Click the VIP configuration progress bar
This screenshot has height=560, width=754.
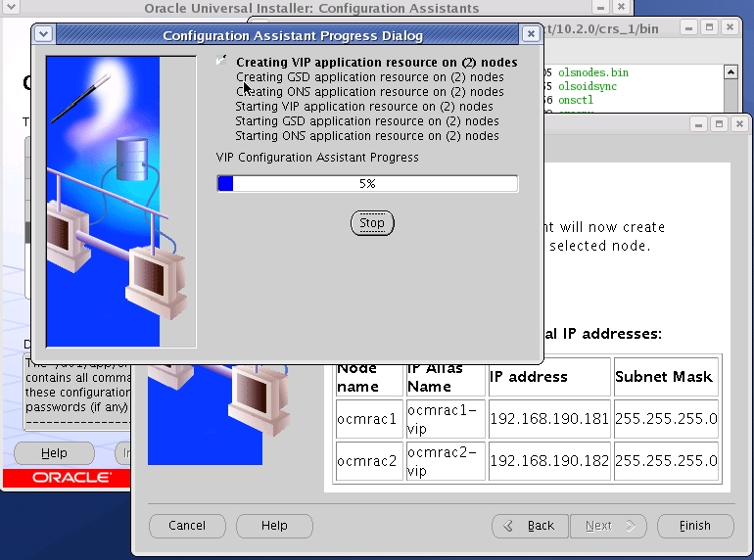pyautogui.click(x=367, y=184)
